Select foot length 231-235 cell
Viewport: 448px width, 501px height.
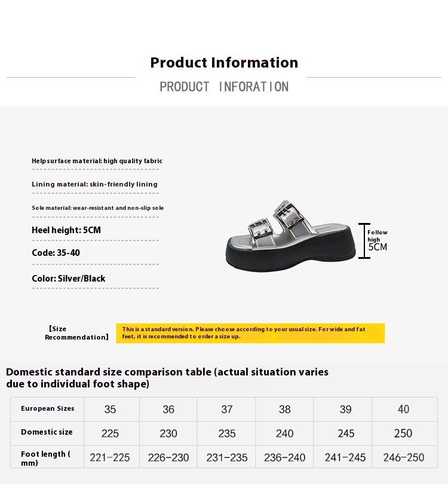click(x=226, y=457)
